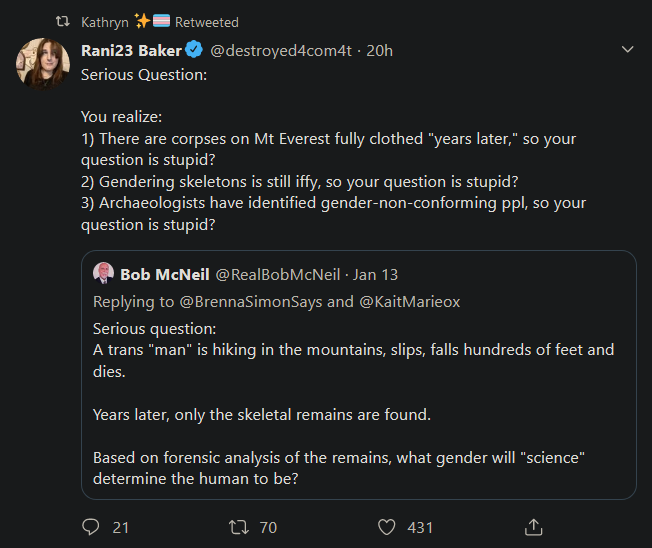Like the tweet with the heart icon
Screen dimensions: 652x548
(387, 528)
